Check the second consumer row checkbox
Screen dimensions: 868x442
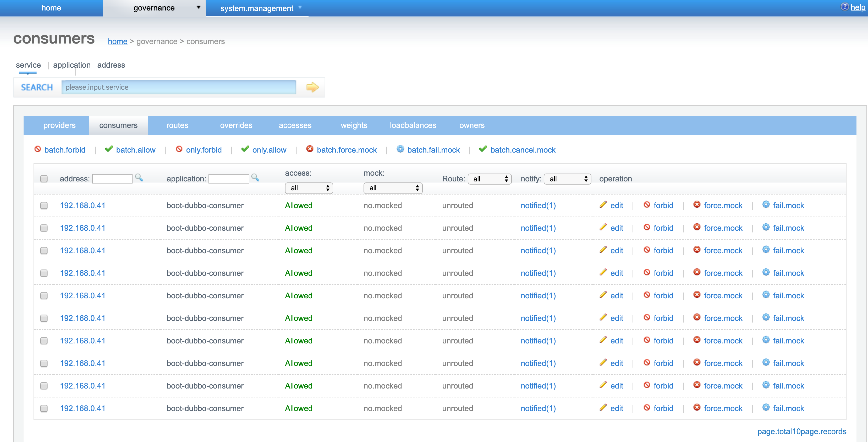(44, 228)
